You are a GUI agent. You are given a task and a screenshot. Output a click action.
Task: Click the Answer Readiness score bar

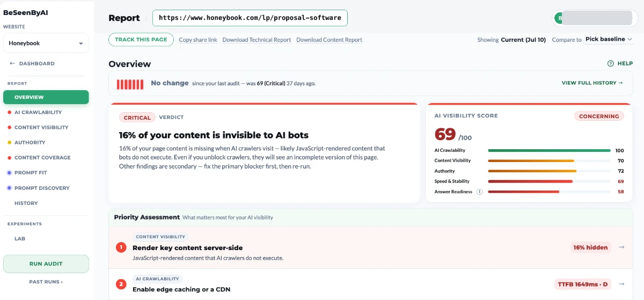pyautogui.click(x=549, y=192)
